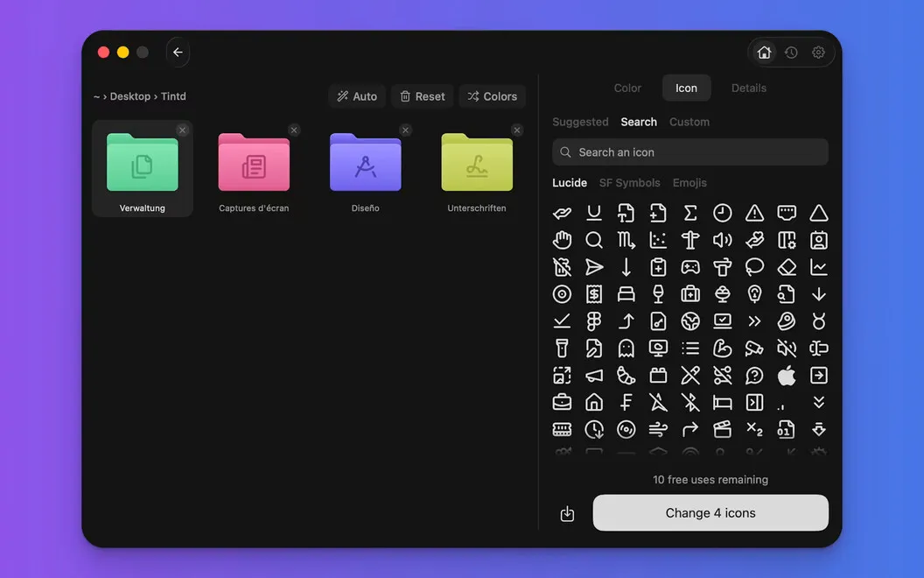Pick the hand holding heart icon
Image resolution: width=924 pixels, height=578 pixels.
point(754,240)
